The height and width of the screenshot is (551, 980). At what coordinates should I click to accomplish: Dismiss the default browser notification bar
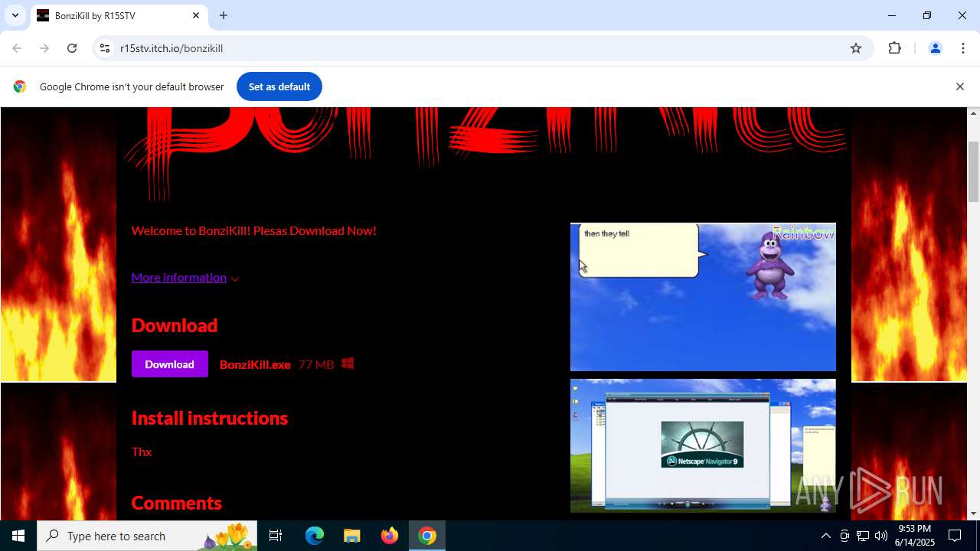point(959,86)
